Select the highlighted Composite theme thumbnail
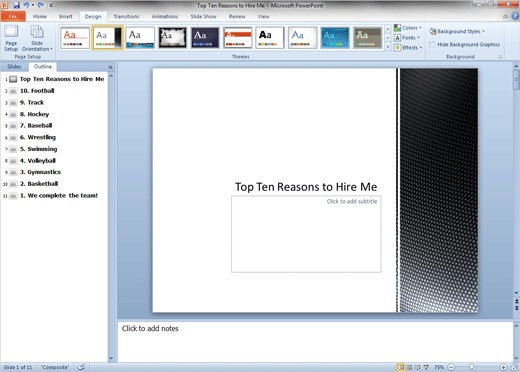This screenshot has height=372, width=520. [108, 38]
